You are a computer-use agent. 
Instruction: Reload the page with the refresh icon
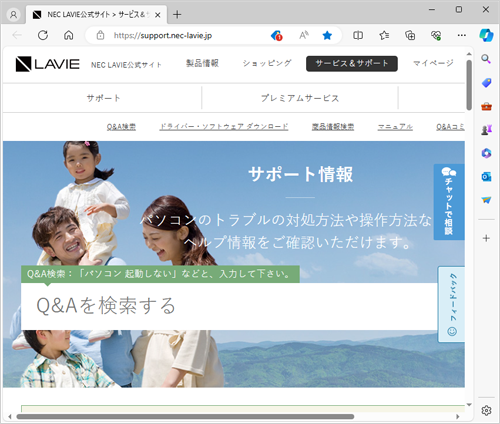[x=43, y=35]
